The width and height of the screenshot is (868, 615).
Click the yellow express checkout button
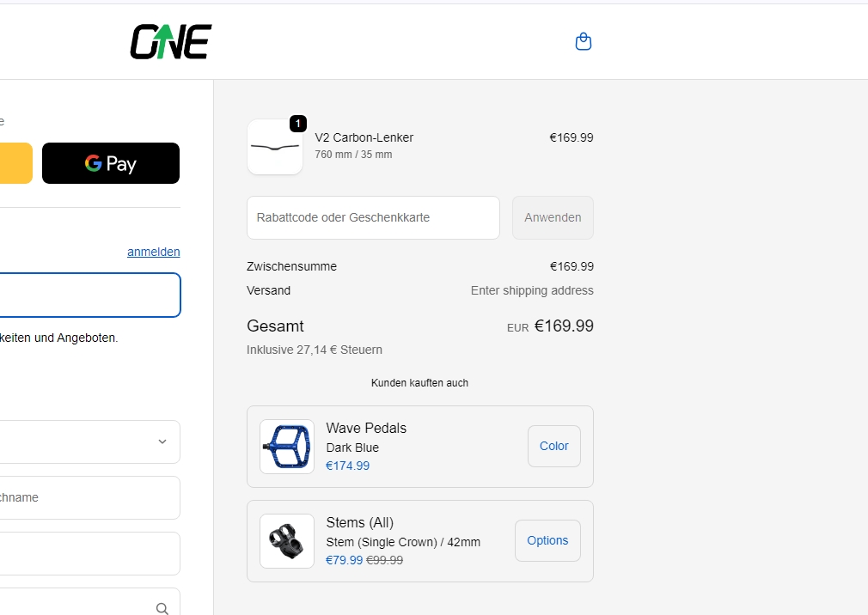click(15, 163)
